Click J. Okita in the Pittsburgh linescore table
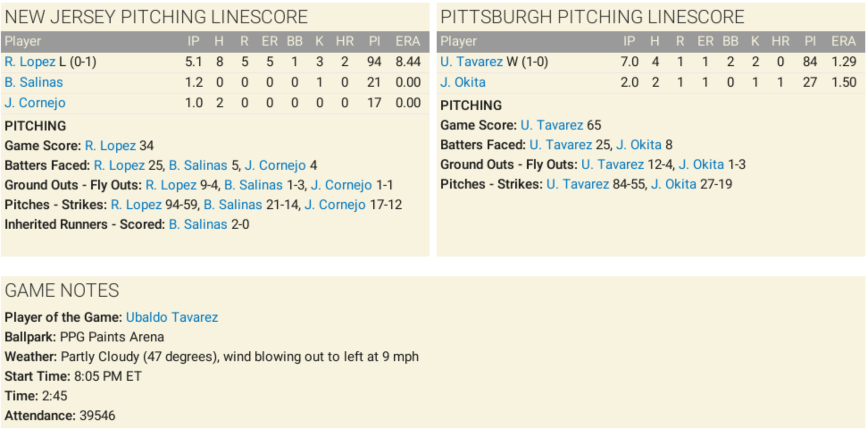Image resolution: width=868 pixels, height=429 pixels. pyautogui.click(x=463, y=82)
